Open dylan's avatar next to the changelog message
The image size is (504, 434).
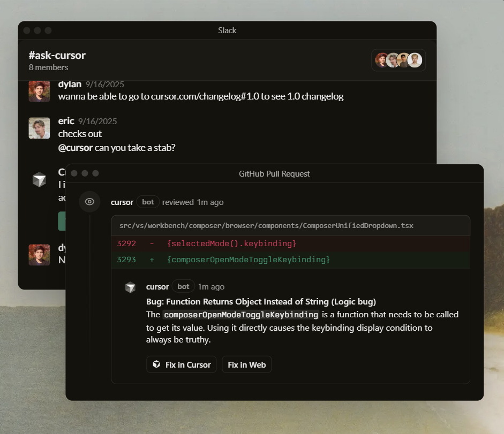coord(39,91)
